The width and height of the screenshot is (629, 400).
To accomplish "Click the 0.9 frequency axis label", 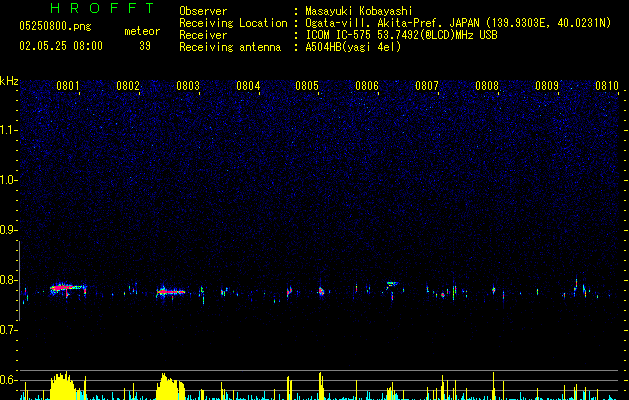I will [9, 230].
